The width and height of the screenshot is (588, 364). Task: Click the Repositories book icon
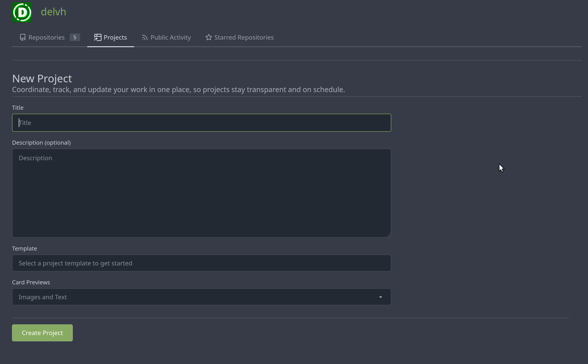point(23,37)
